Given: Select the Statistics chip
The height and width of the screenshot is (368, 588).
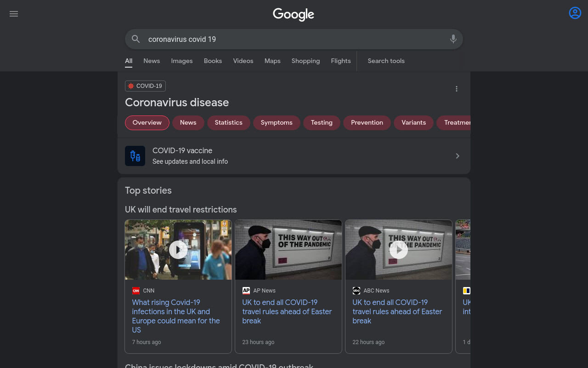Looking at the screenshot, I should (229, 123).
